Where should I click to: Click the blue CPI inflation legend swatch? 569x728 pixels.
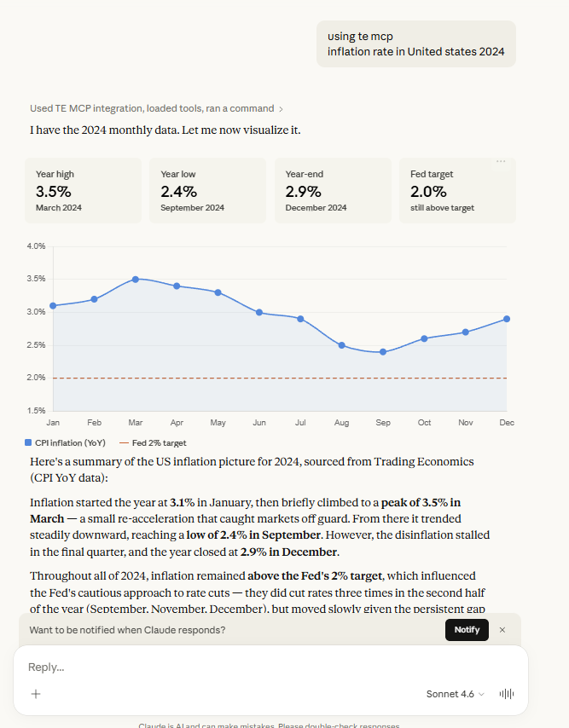click(28, 443)
